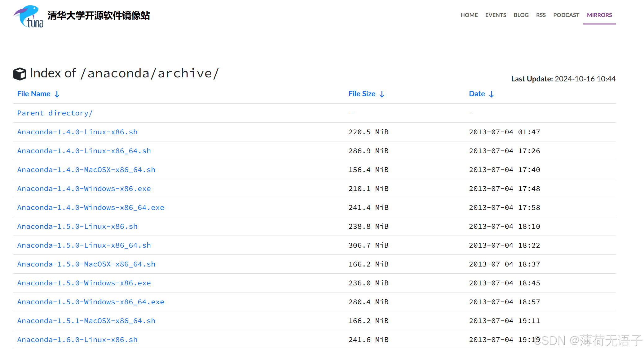Download Anaconda-1.5.0-Windows-x86_64.exe

pos(91,302)
